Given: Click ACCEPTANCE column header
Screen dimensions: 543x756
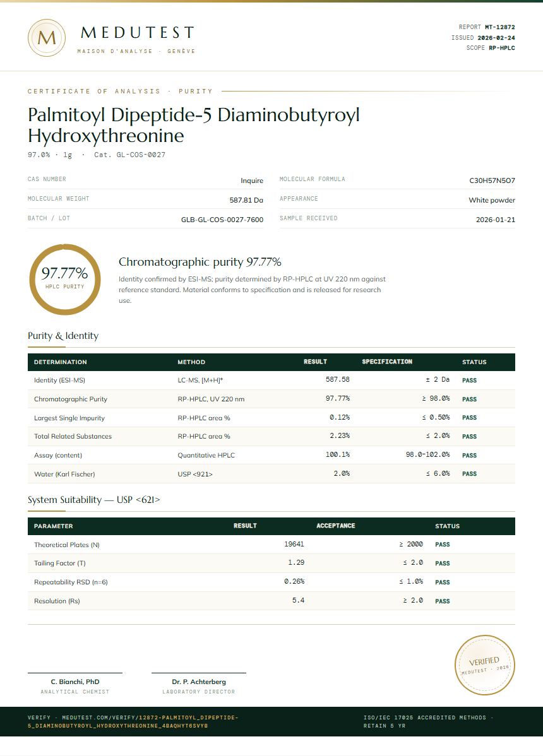Looking at the screenshot, I should pos(336,526).
